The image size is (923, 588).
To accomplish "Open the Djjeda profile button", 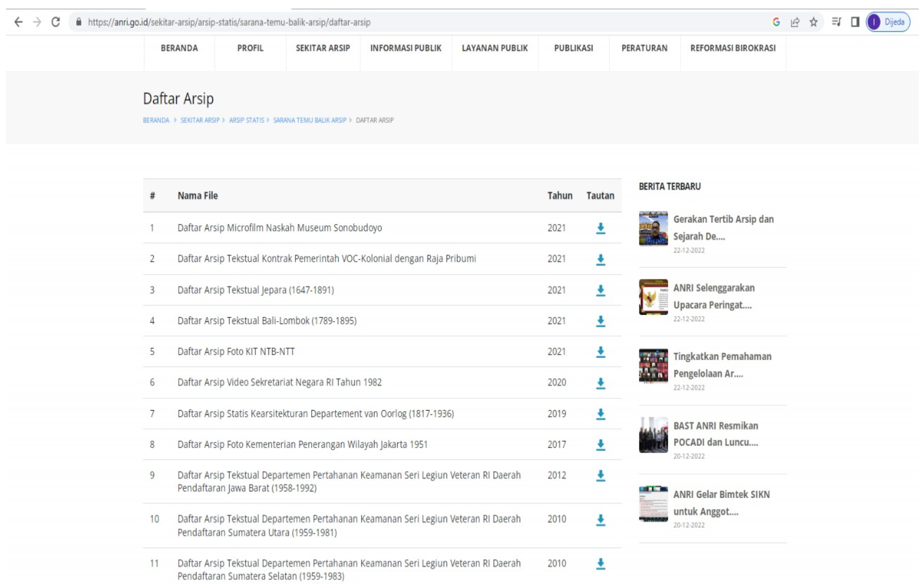I will coord(888,22).
